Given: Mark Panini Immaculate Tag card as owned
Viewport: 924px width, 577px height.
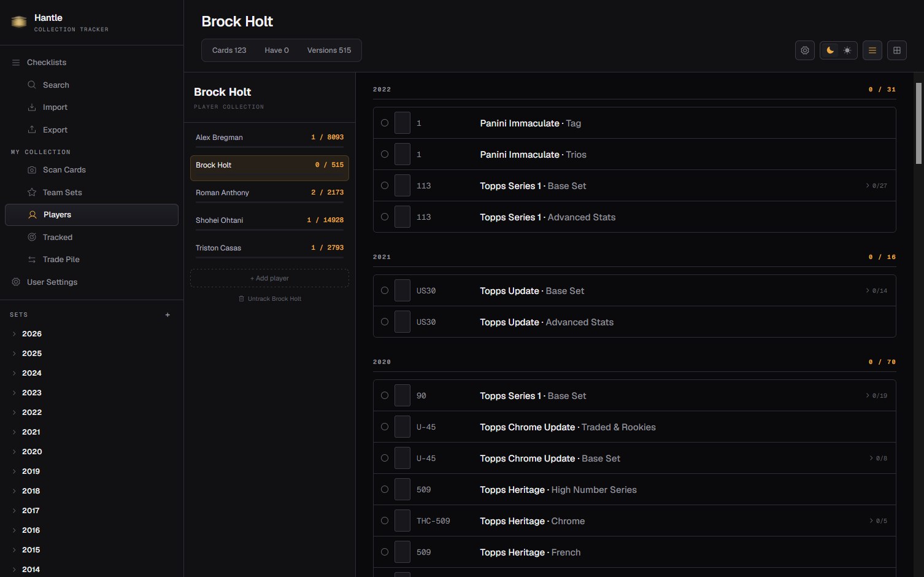Looking at the screenshot, I should [x=385, y=123].
